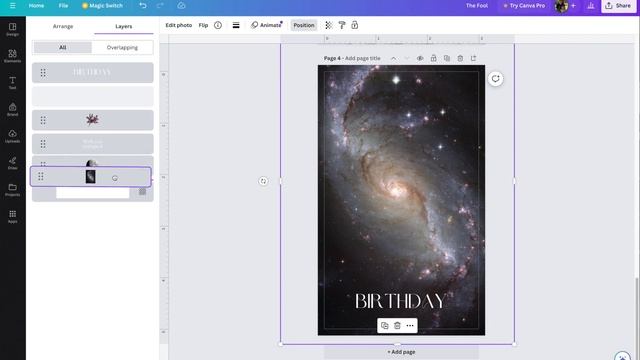Click Edit photo

178,25
